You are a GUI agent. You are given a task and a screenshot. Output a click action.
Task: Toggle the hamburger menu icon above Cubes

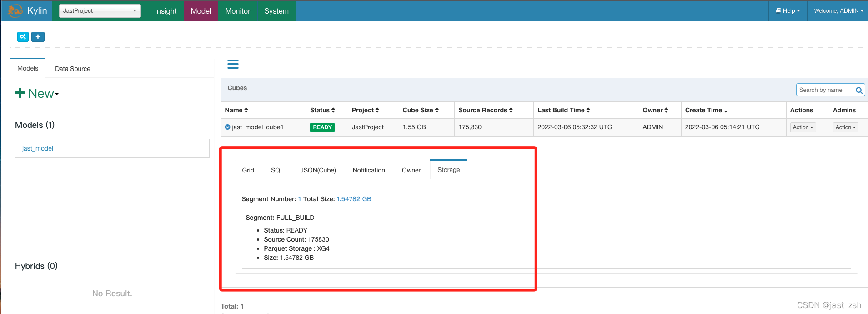233,64
